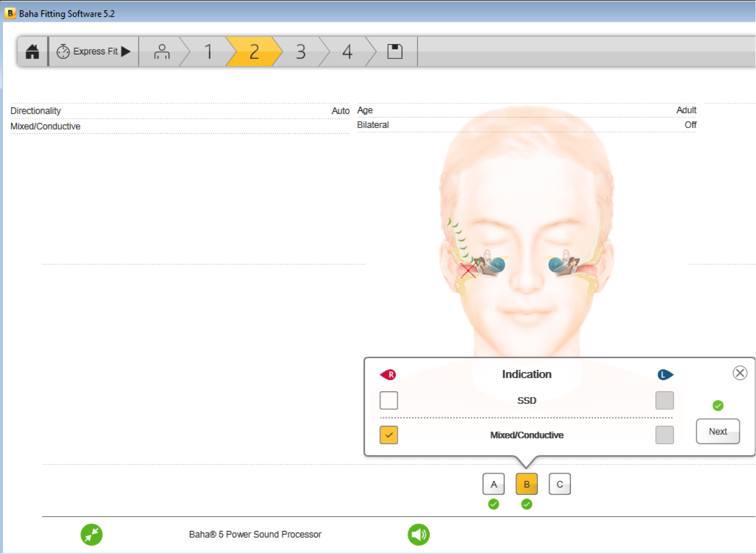Screen dimensions: 756x554
Task: Click the Directionality setting row
Action: (180, 111)
